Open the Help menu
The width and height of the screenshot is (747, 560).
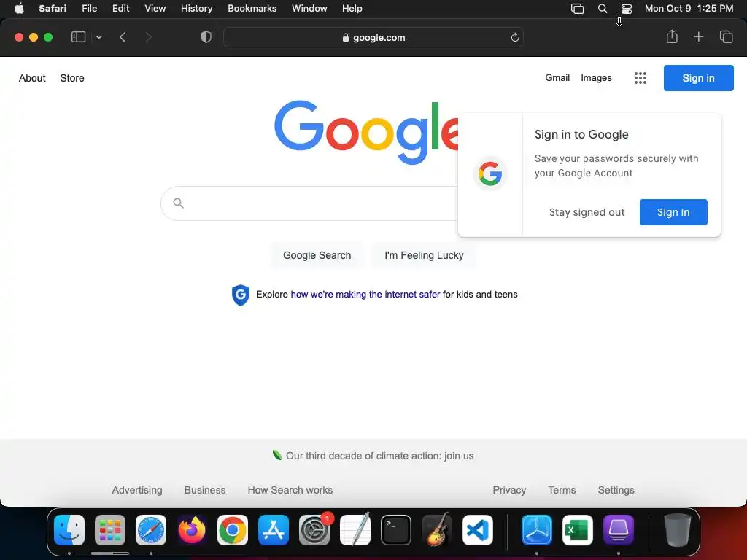352,9
